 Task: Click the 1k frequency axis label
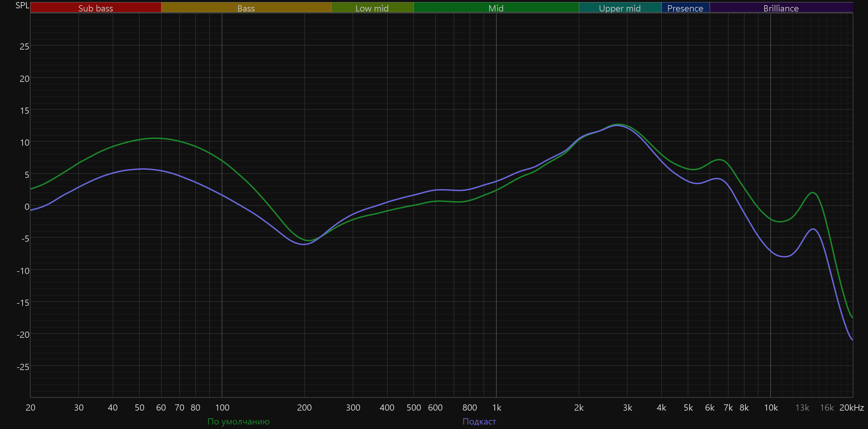496,407
